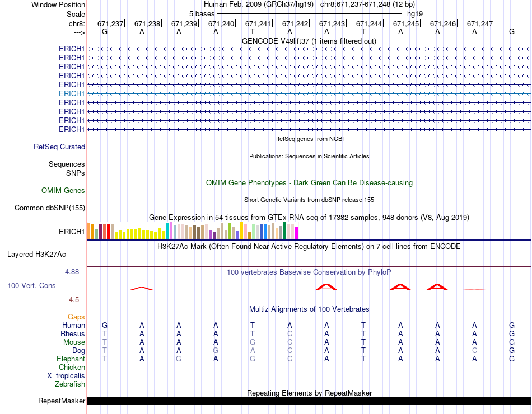Click the Layered H3K27Ac track label

[x=36, y=254]
